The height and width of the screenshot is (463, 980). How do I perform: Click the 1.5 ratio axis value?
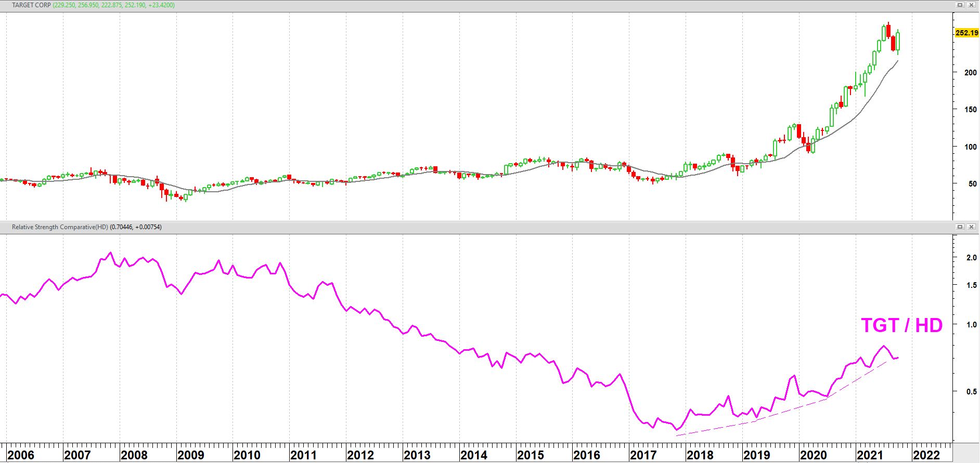pos(971,285)
